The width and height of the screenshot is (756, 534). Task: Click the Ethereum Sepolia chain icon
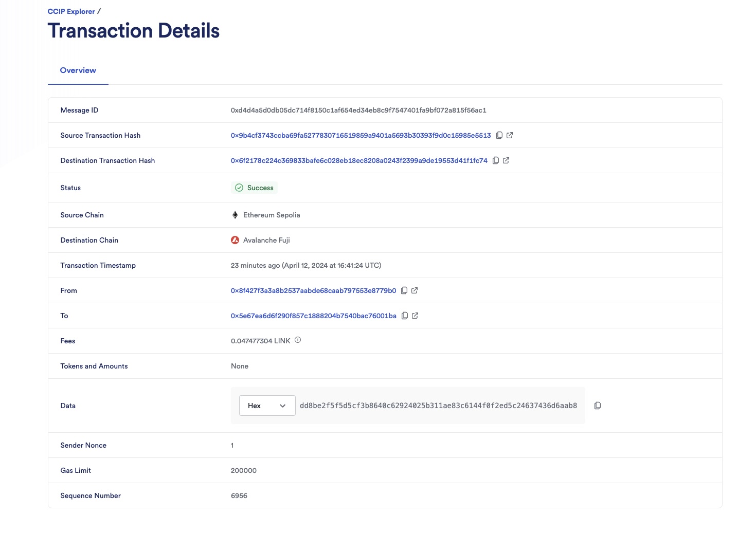pyautogui.click(x=235, y=214)
